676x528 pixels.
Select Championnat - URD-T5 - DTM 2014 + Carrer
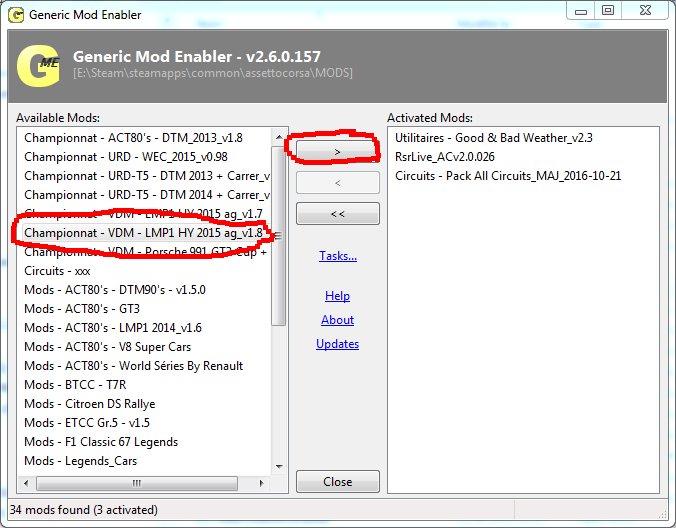click(x=147, y=195)
